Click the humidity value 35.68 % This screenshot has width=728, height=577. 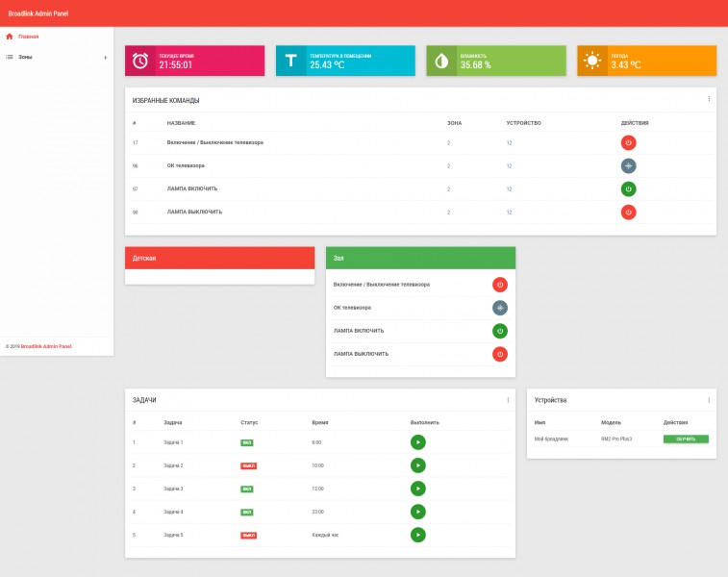pos(475,65)
